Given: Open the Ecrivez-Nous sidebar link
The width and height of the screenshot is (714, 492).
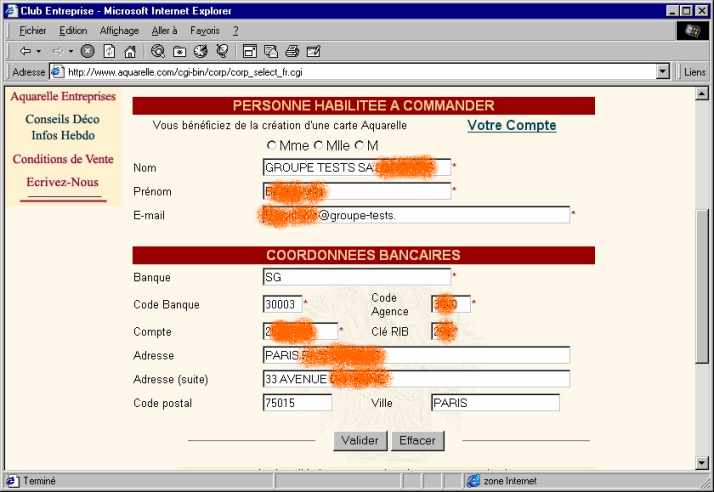Looking at the screenshot, I should (x=62, y=182).
